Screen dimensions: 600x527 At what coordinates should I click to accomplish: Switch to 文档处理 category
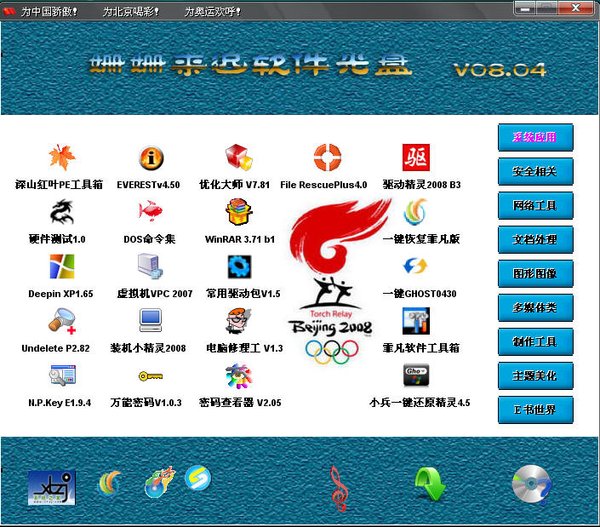[535, 240]
